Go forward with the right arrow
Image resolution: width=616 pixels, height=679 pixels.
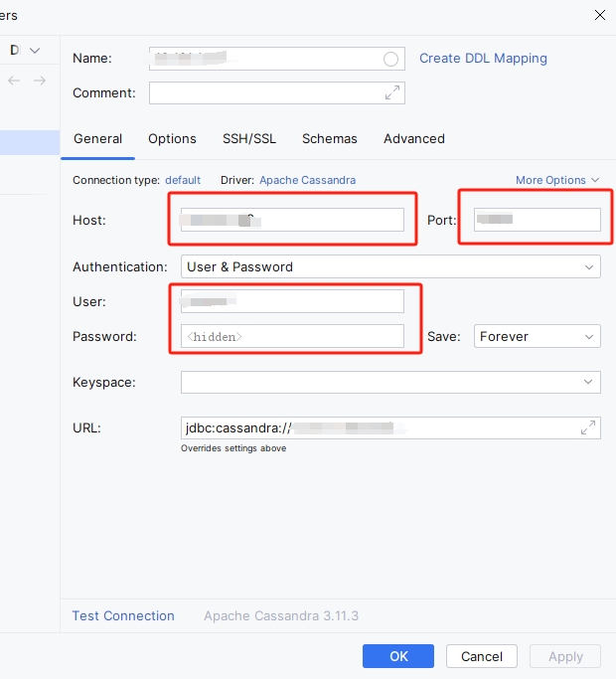click(40, 81)
